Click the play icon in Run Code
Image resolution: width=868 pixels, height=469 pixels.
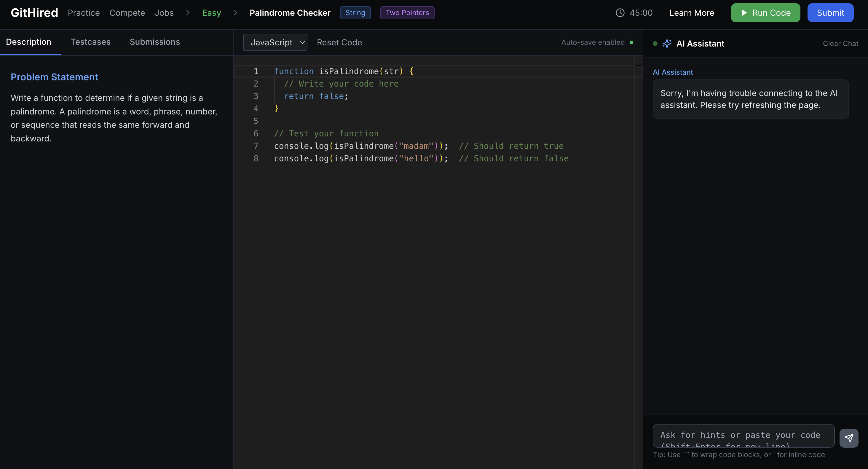[744, 13]
